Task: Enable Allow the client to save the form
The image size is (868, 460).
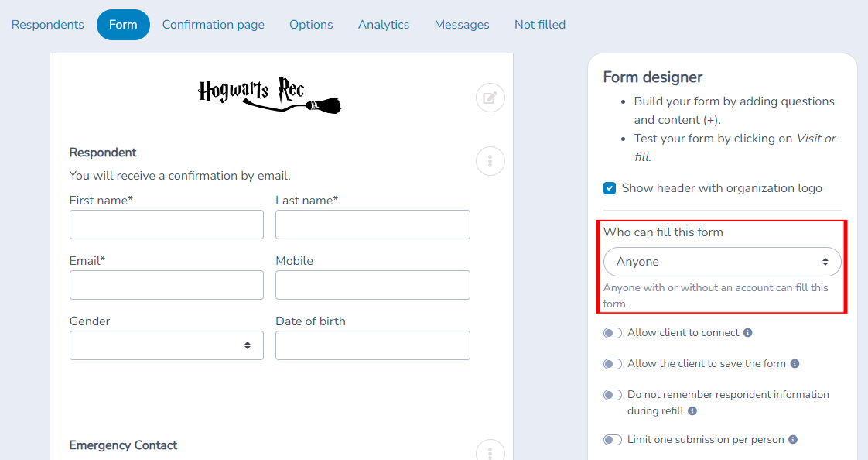Action: point(612,364)
